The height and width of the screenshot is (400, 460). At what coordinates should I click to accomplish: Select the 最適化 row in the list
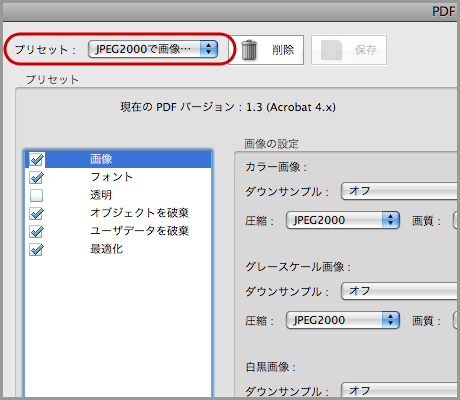click(x=118, y=249)
